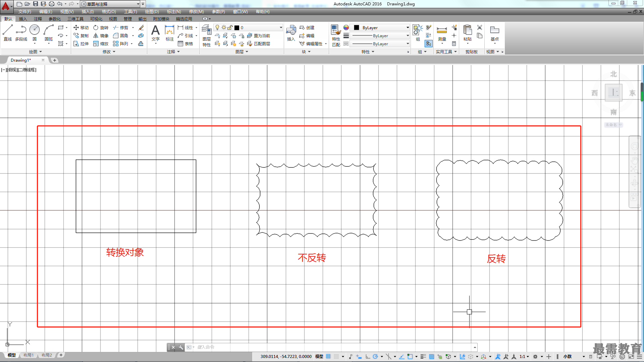644x362 pixels.
Task: Expand the 图层 (Layers) panel
Action: tap(242, 52)
